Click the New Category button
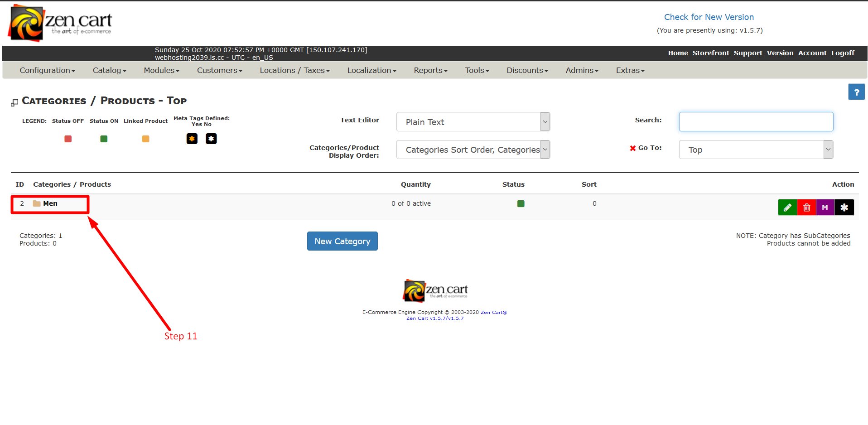Viewport: 868px width, 425px height. coord(342,241)
